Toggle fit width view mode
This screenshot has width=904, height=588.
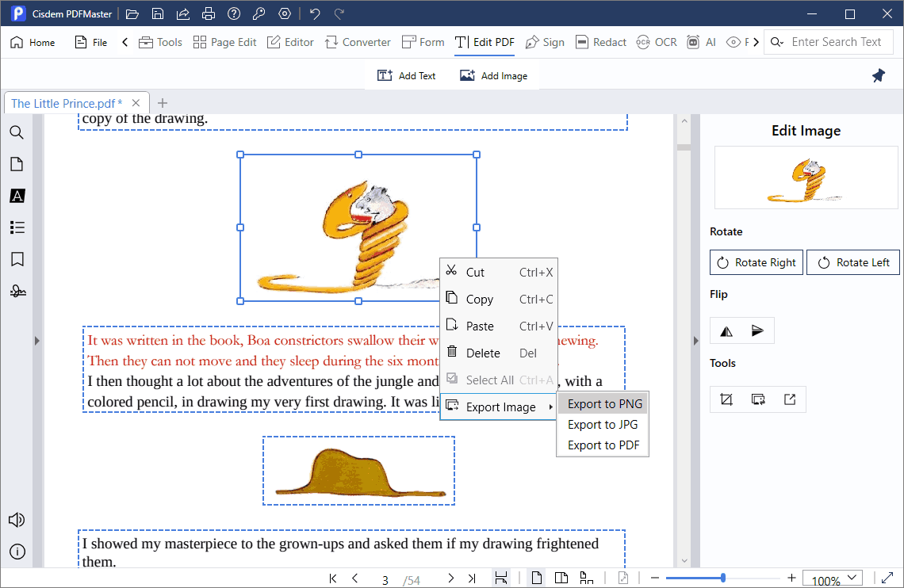tap(501, 578)
